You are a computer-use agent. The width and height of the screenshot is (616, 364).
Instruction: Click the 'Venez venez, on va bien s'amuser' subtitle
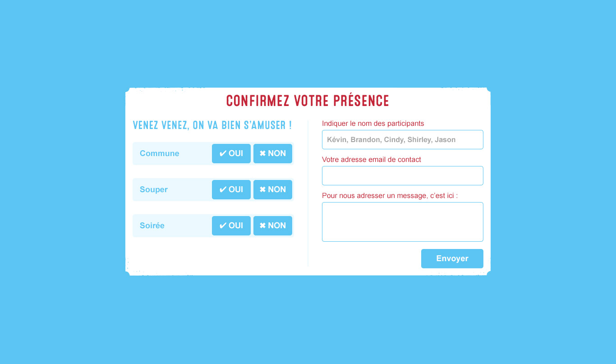point(212,125)
